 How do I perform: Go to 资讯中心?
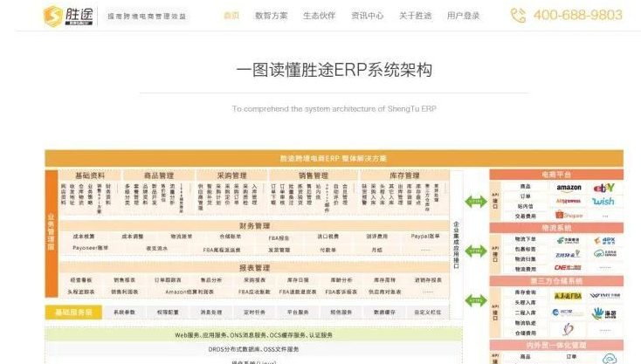[x=368, y=16]
